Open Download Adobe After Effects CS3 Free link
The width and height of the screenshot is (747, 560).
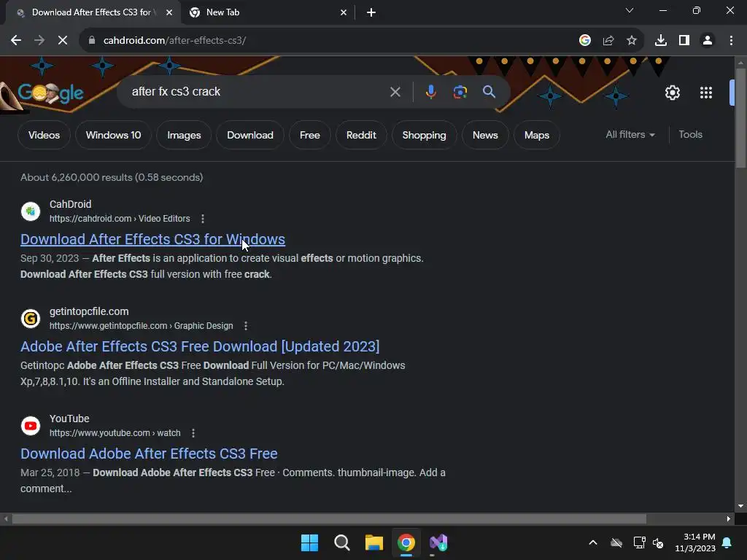click(149, 454)
